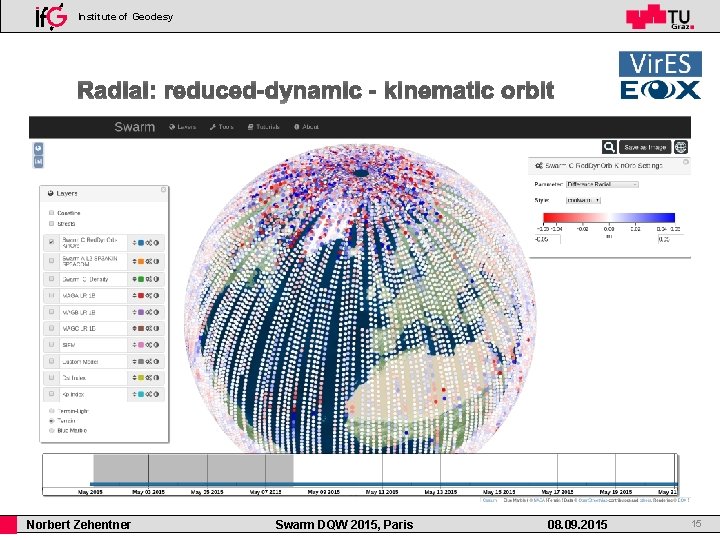Click reorder arrows for Dst Index layer
This screenshot has height=540, width=720.
[x=135, y=378]
